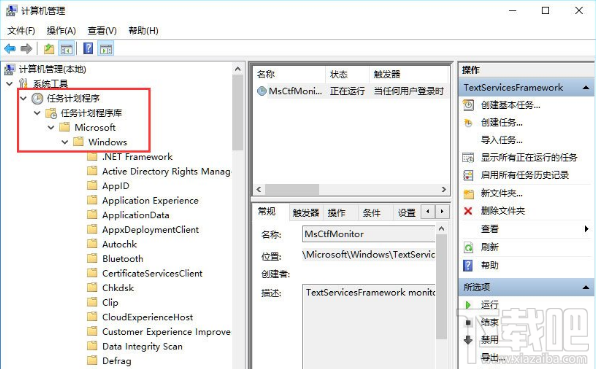Collapse the 所选项 actions section

(x=586, y=287)
